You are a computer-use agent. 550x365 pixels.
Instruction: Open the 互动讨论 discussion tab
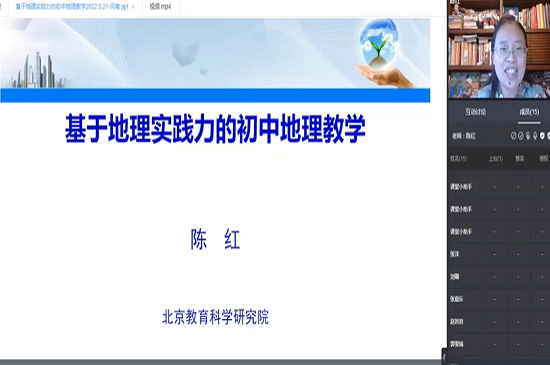click(x=476, y=112)
